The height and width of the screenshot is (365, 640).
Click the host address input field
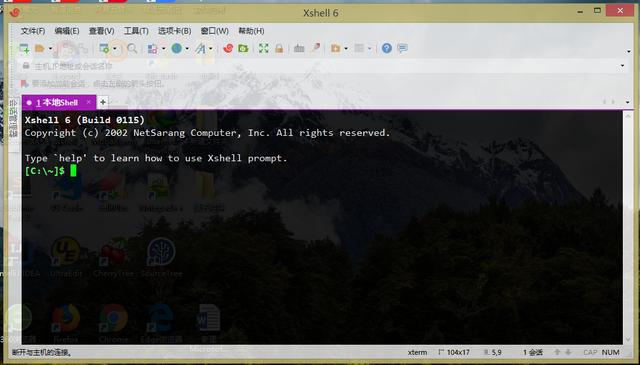click(318, 66)
